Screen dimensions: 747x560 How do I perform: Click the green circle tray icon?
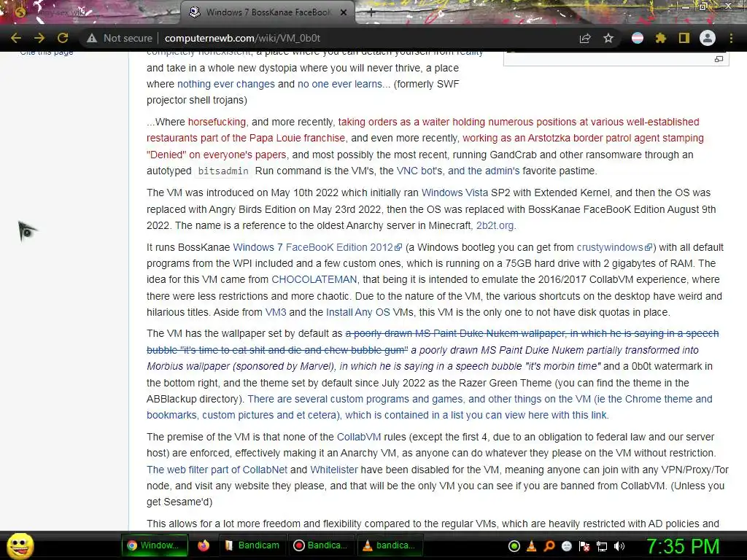[x=514, y=547]
